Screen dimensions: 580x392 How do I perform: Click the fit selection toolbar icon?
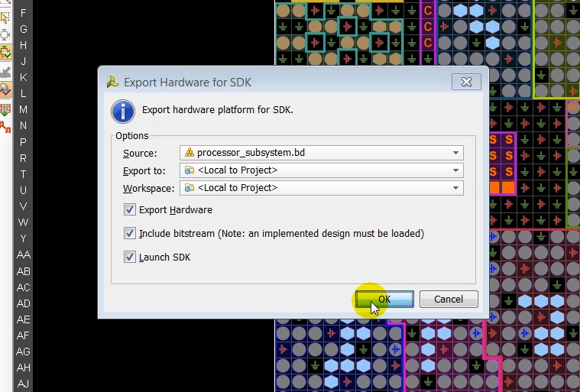(5, 34)
